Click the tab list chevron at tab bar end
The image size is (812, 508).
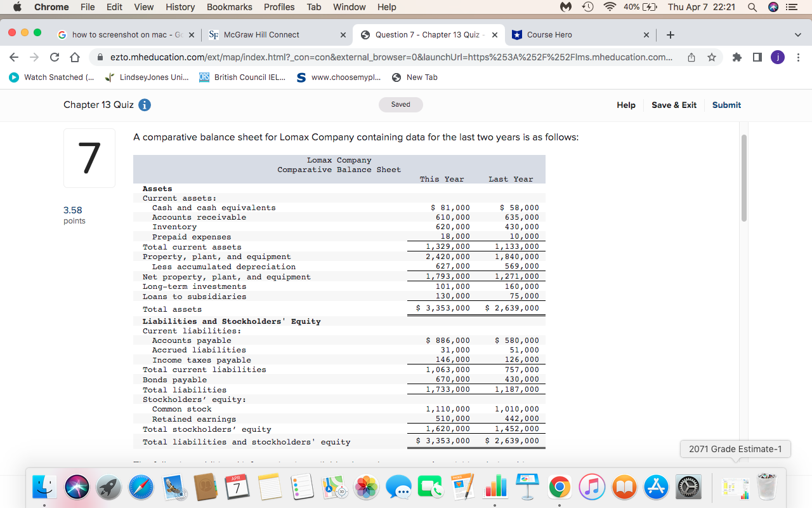(x=797, y=35)
